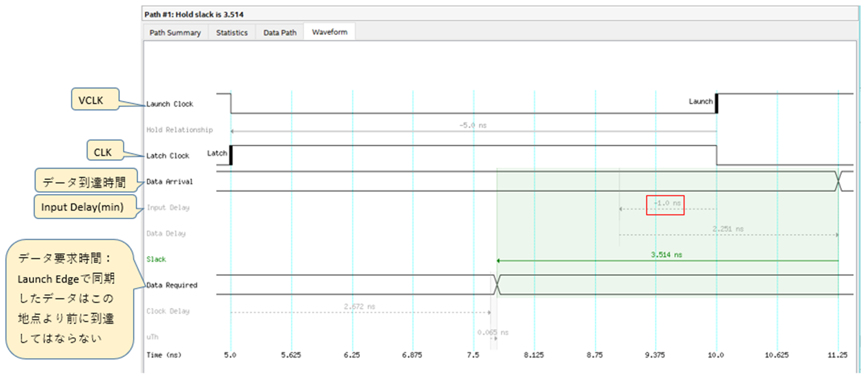Viewport: 868px width, 384px height.
Task: Click the Latch edge marker on Latch Clock
Action: pos(231,155)
